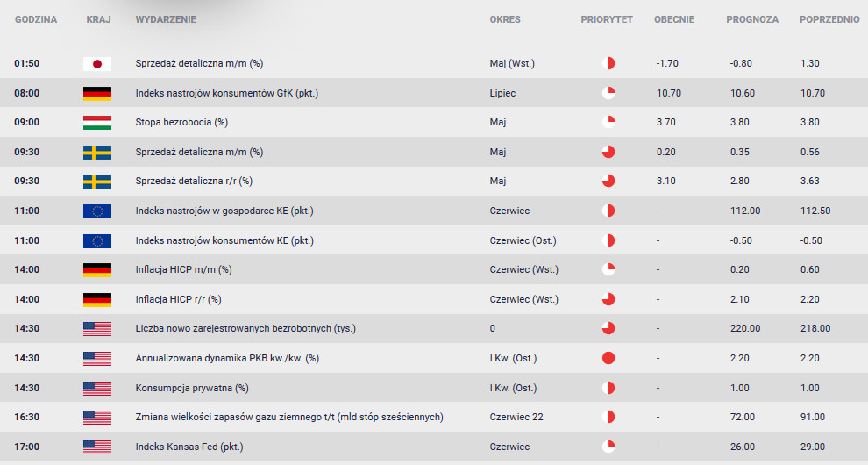Click the POPRZEDNIO column header

point(829,19)
